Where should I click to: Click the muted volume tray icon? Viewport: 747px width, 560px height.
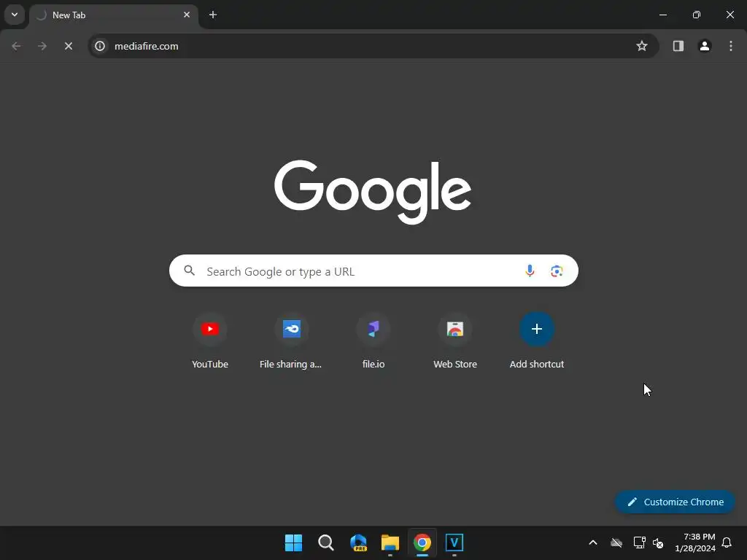pos(659,542)
